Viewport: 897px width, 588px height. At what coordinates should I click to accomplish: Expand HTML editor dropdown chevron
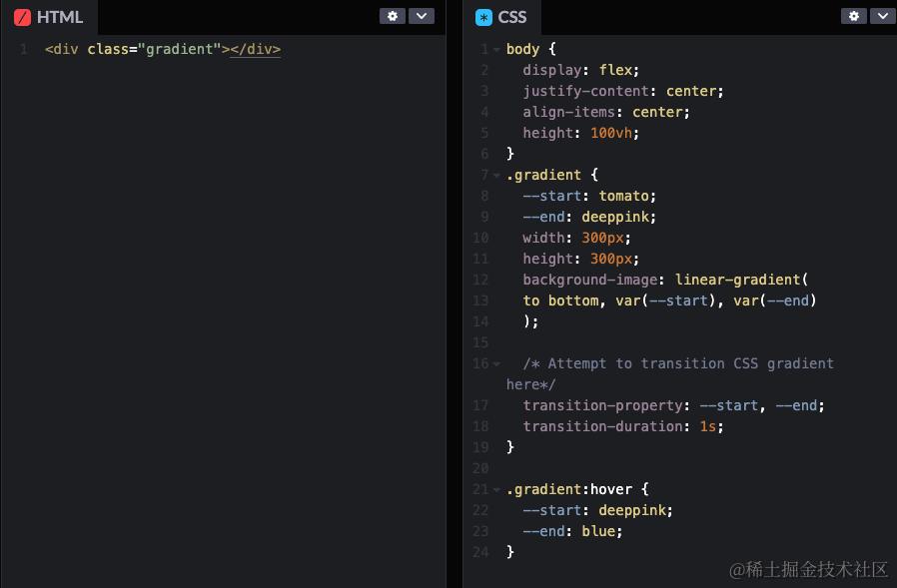coord(422,16)
